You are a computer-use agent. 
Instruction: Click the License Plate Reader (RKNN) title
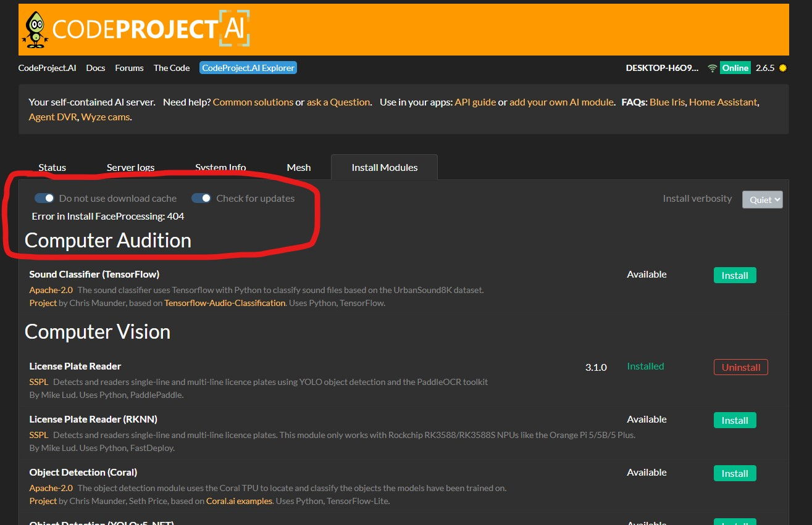[x=93, y=419]
